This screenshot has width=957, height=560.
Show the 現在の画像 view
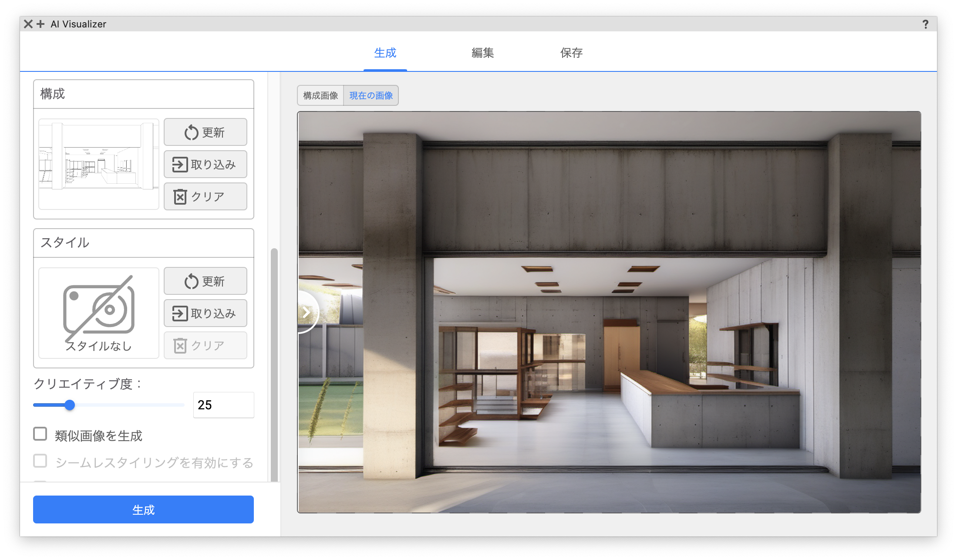371,95
